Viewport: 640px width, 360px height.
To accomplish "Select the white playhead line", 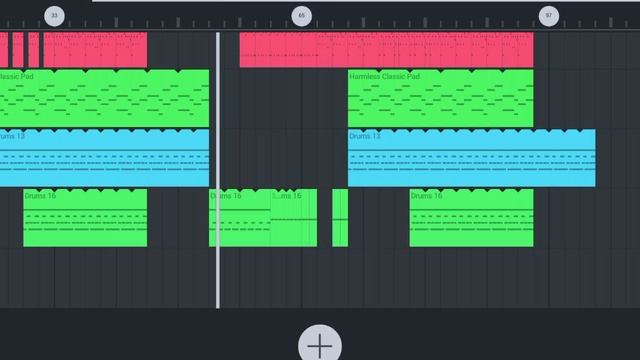I will tap(218, 170).
